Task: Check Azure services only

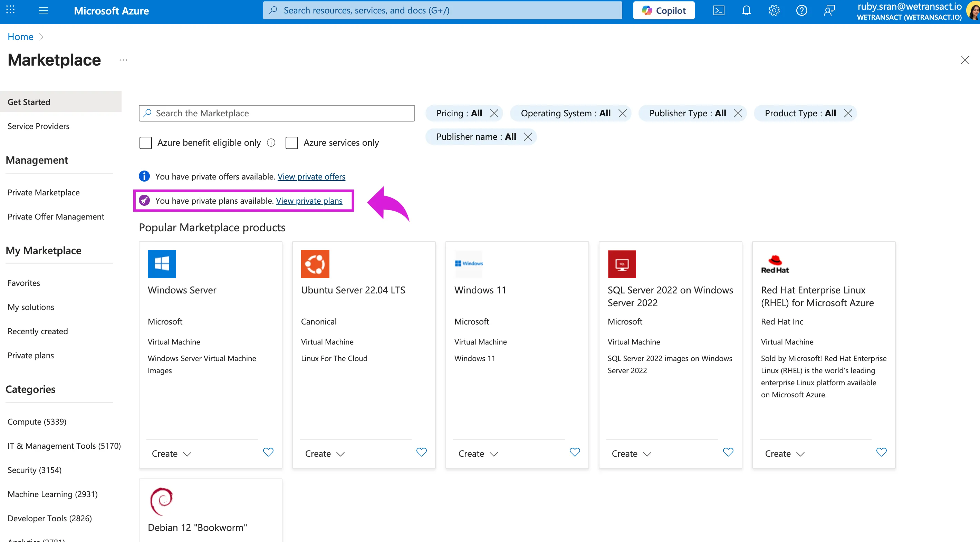Action: tap(292, 143)
